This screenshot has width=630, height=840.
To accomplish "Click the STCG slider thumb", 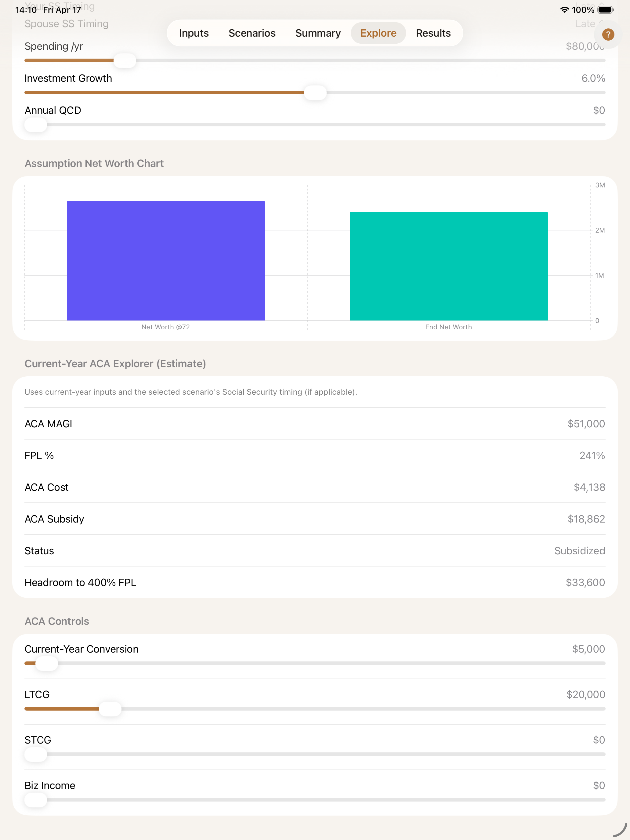I will click(36, 755).
